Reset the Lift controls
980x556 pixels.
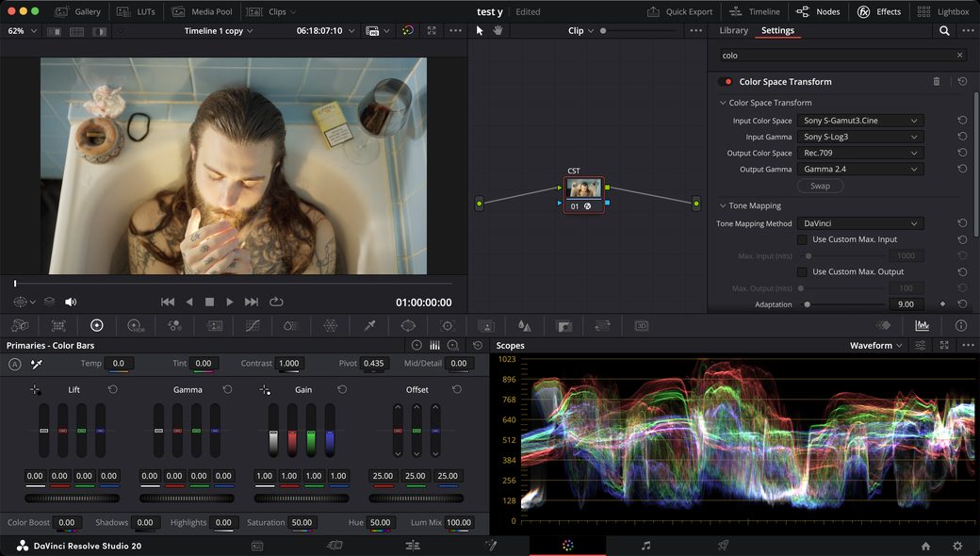[112, 389]
